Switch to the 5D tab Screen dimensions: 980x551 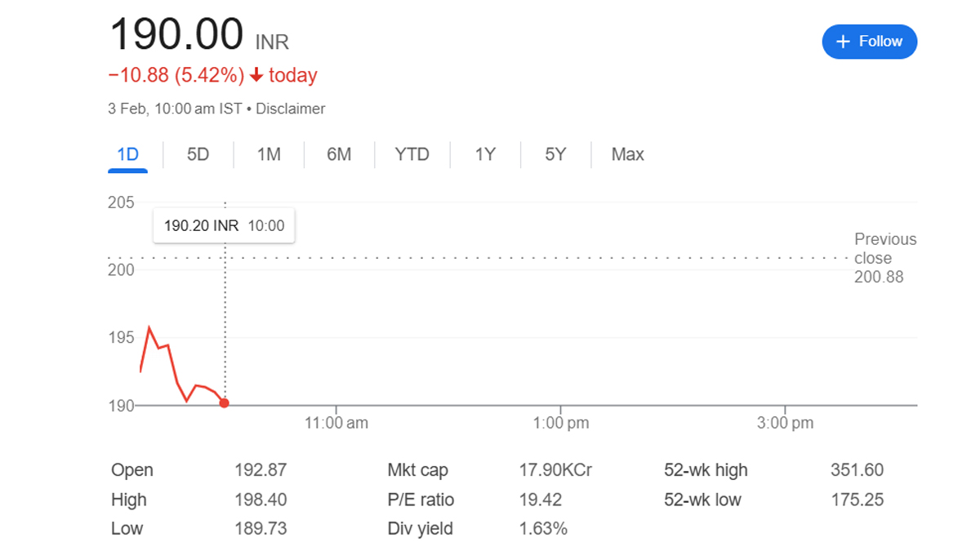point(198,154)
